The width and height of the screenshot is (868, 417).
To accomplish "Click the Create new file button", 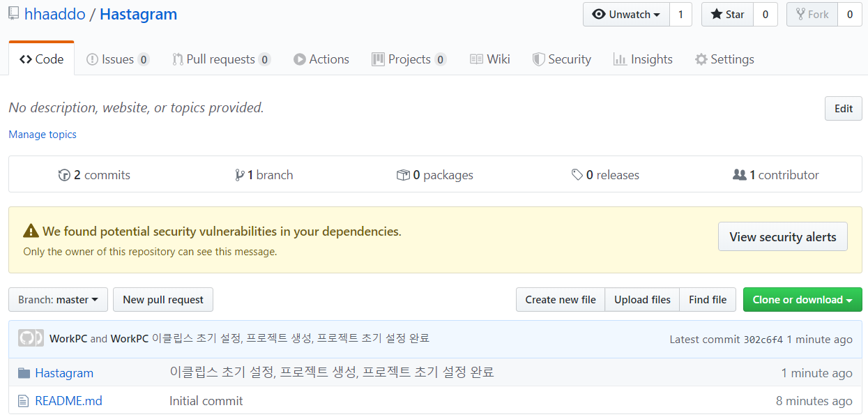I will pyautogui.click(x=561, y=300).
